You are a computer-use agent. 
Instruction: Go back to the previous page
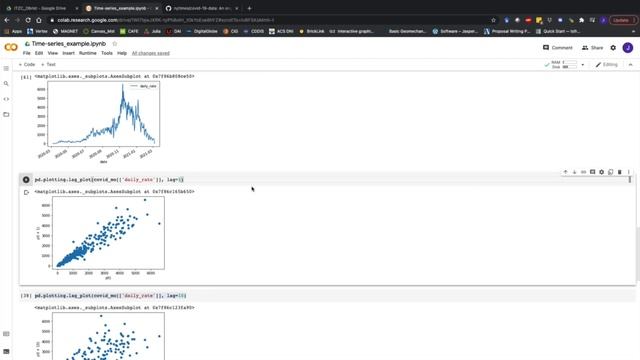(7, 20)
